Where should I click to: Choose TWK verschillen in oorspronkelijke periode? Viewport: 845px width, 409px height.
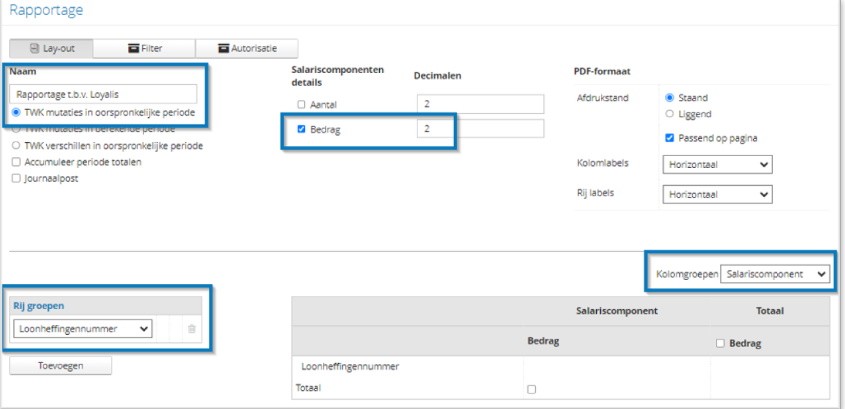tap(16, 146)
